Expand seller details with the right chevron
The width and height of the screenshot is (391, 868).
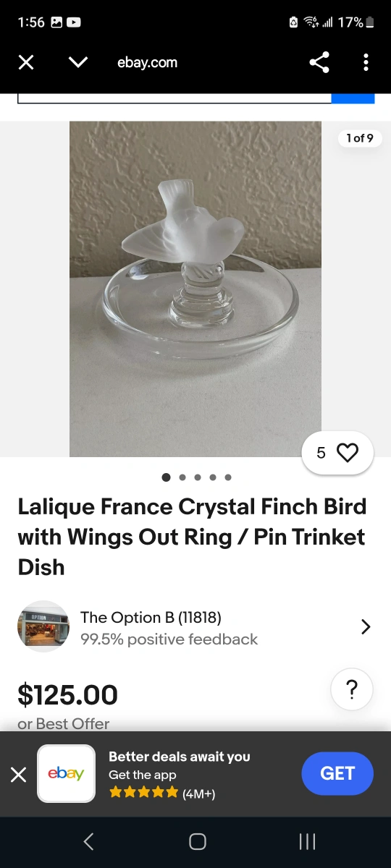366,627
